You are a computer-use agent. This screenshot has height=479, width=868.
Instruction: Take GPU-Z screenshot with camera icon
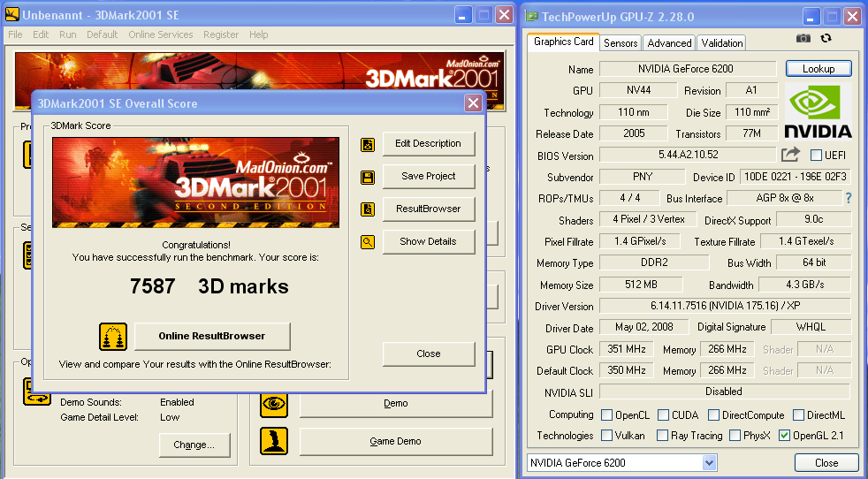803,38
